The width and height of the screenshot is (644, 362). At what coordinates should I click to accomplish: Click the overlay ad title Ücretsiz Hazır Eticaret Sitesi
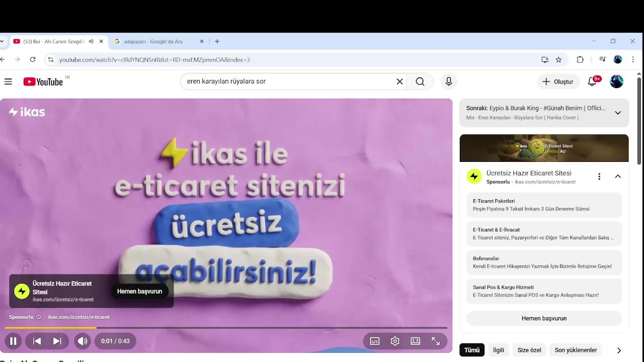pos(62,288)
